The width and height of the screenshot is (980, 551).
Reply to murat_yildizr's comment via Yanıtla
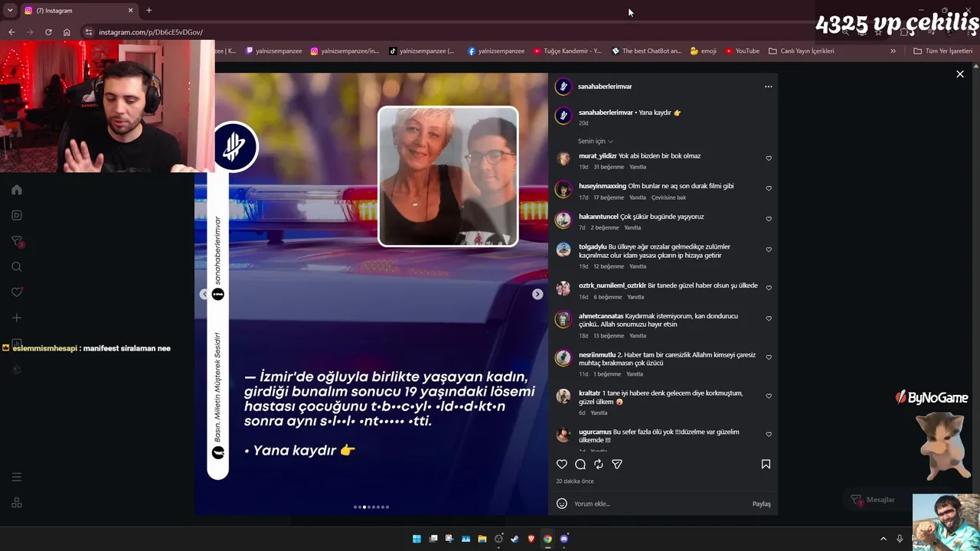(x=638, y=167)
